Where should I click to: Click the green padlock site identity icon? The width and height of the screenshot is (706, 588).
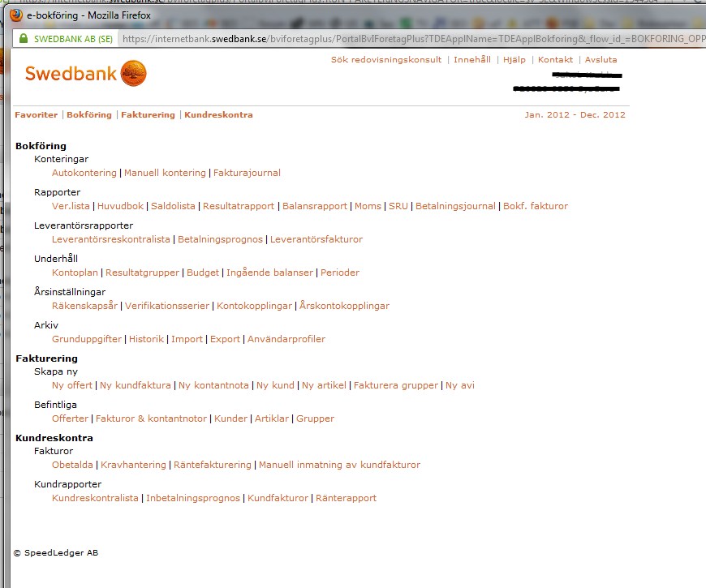[24, 39]
